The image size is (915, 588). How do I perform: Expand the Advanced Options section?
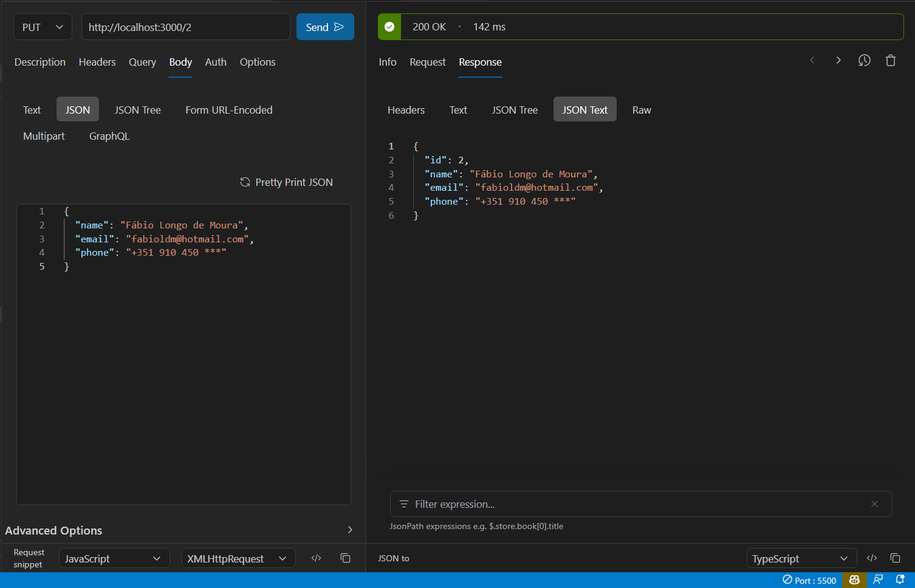(179, 530)
